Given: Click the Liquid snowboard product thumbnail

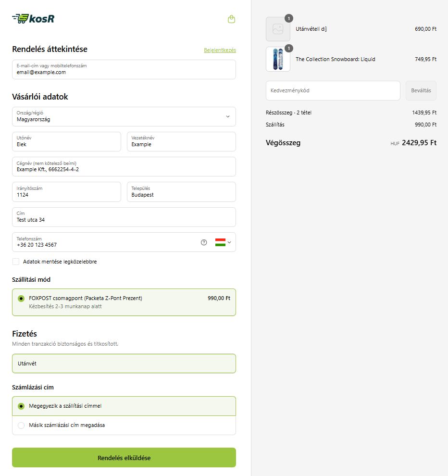Looking at the screenshot, I should (x=278, y=59).
